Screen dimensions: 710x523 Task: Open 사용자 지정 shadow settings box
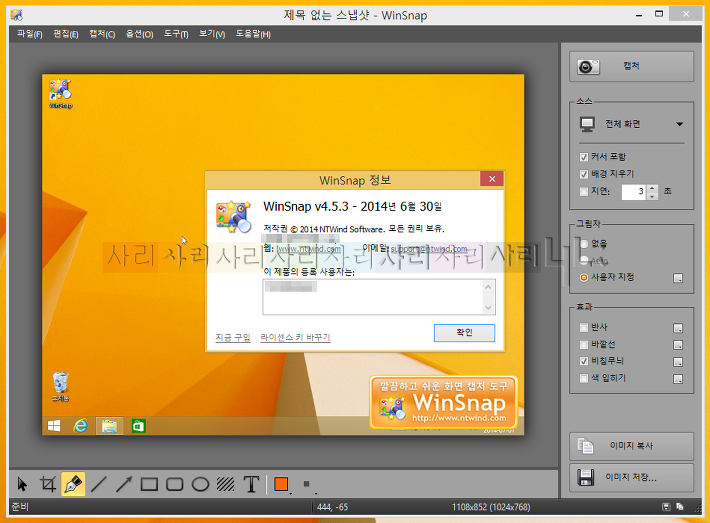pyautogui.click(x=678, y=278)
